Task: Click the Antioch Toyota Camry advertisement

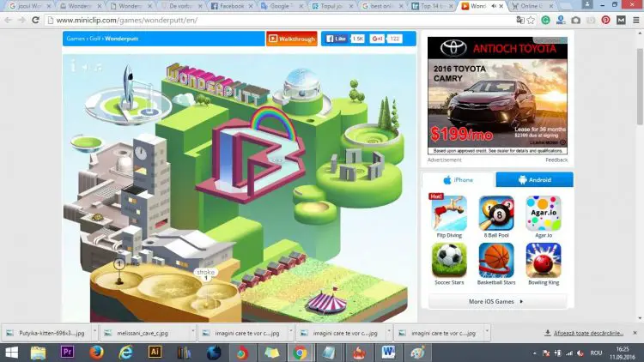Action: (x=497, y=95)
